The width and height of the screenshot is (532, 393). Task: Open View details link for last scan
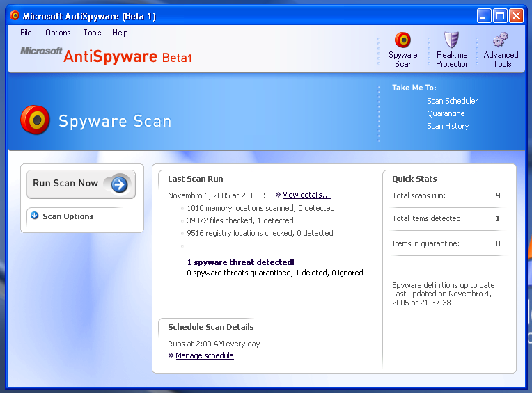coord(306,195)
